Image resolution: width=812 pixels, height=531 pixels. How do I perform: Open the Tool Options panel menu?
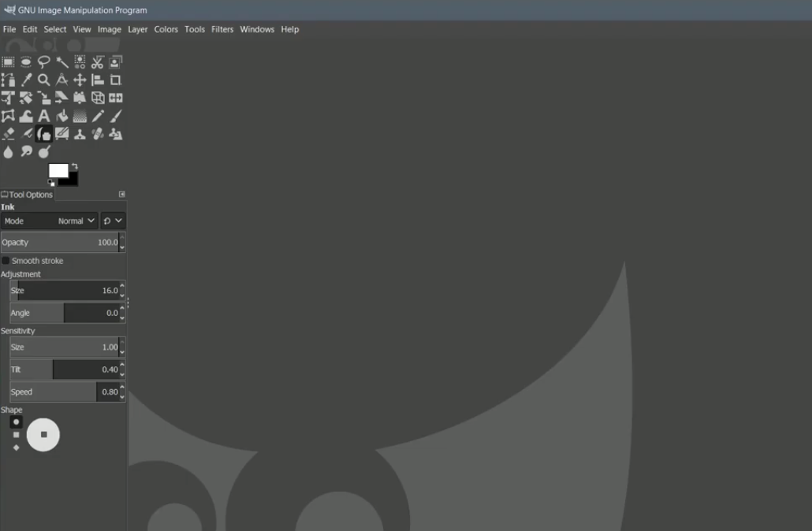click(x=121, y=194)
